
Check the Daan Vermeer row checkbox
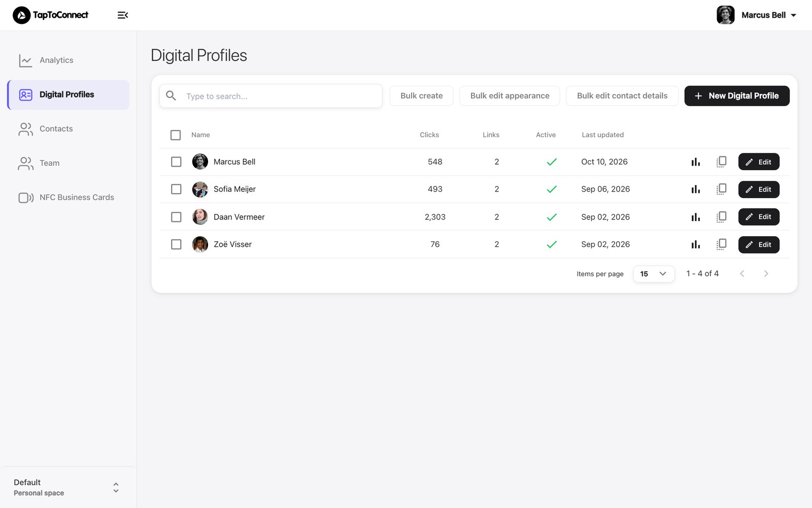[x=176, y=217]
